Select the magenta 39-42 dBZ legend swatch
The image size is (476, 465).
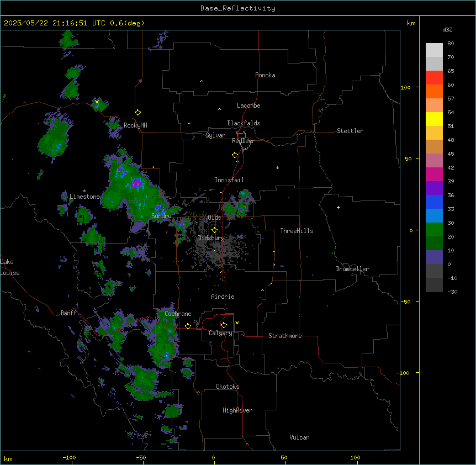click(x=434, y=175)
